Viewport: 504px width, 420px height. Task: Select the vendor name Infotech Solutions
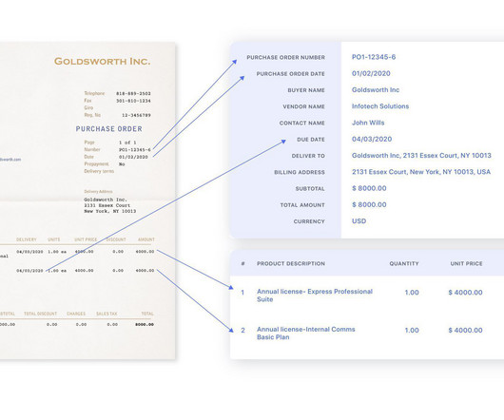(380, 106)
